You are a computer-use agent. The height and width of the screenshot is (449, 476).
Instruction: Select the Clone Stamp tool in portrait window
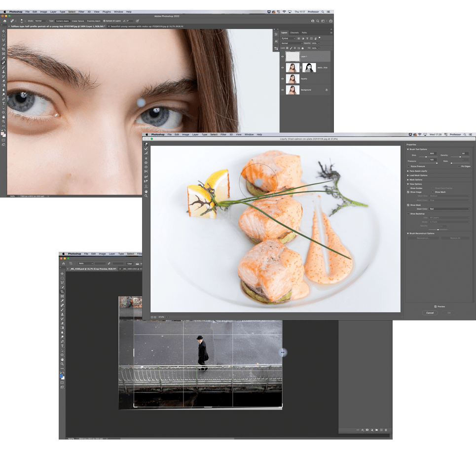click(3, 72)
